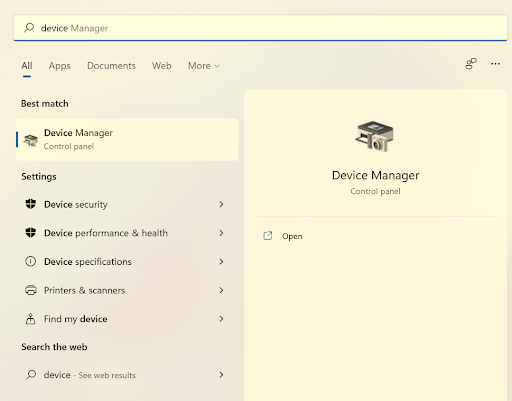The image size is (512, 401).
Task: Open Printers & scanners settings result
Action: (127, 290)
